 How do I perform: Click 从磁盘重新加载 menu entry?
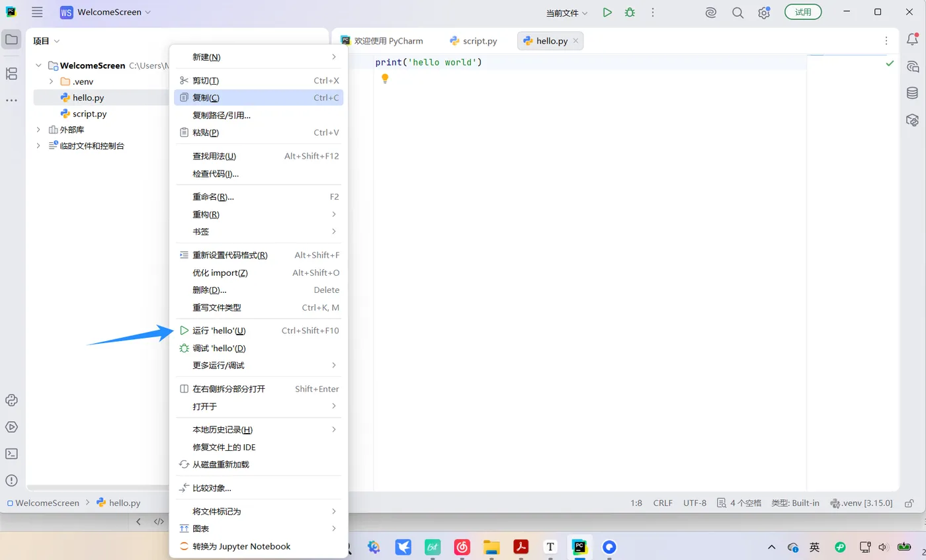click(x=259, y=465)
